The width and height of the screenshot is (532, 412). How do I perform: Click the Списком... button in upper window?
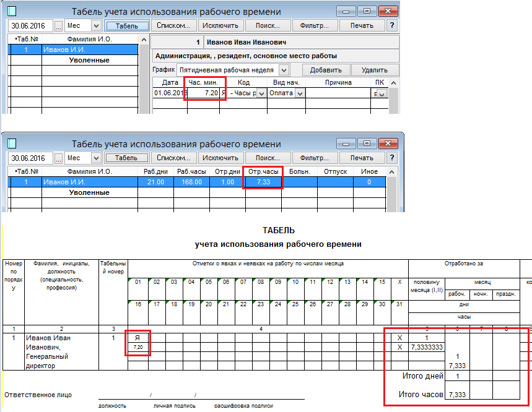click(173, 26)
